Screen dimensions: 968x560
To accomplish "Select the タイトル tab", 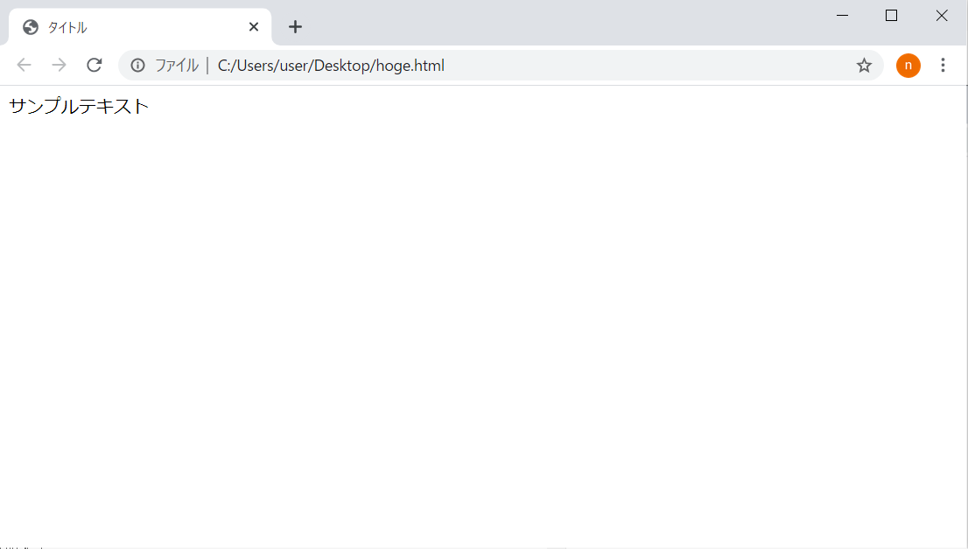I will click(x=140, y=26).
